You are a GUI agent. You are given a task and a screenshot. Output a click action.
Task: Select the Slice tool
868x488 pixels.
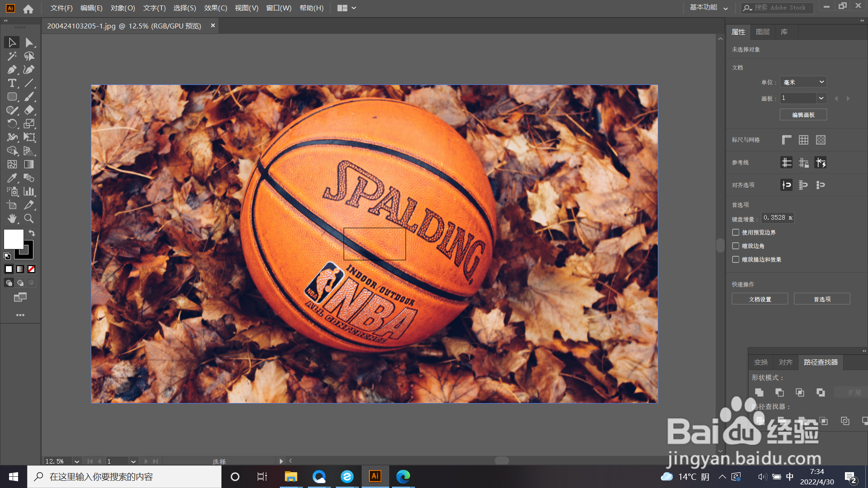(29, 205)
